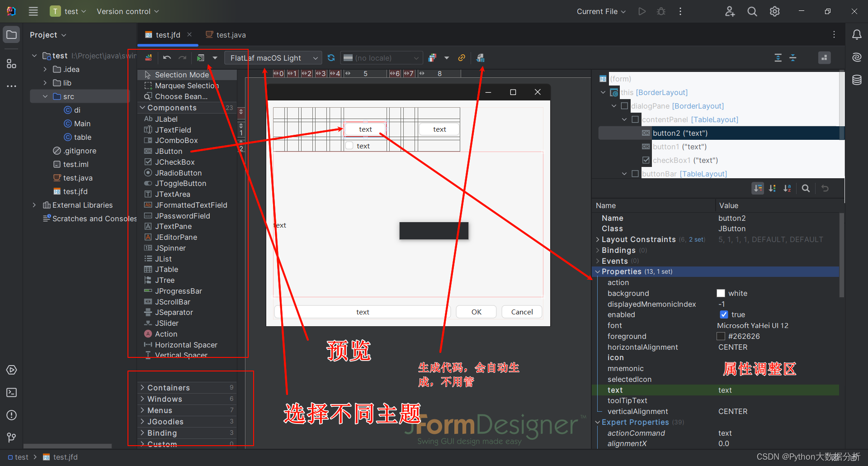Click the yellow link icon in toolbar
This screenshot has width=868, height=466.
(x=462, y=58)
